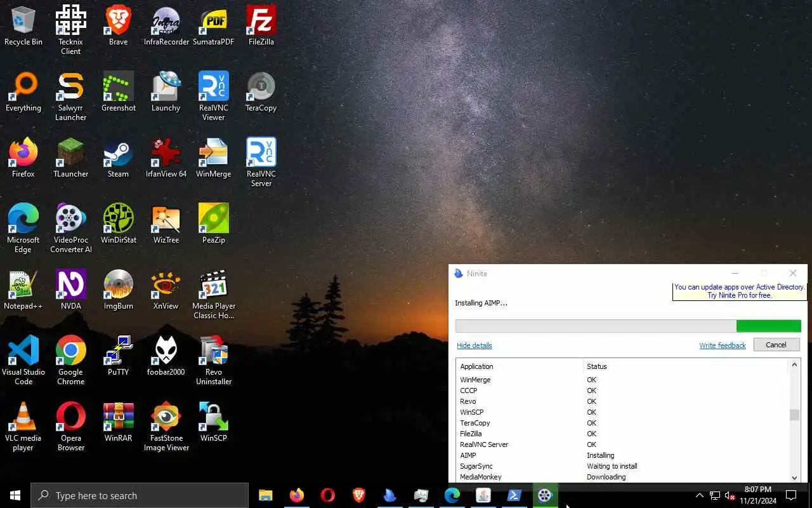Open Revo Uninstaller shortcut
Viewport: 812px width, 508px height.
pos(213,361)
